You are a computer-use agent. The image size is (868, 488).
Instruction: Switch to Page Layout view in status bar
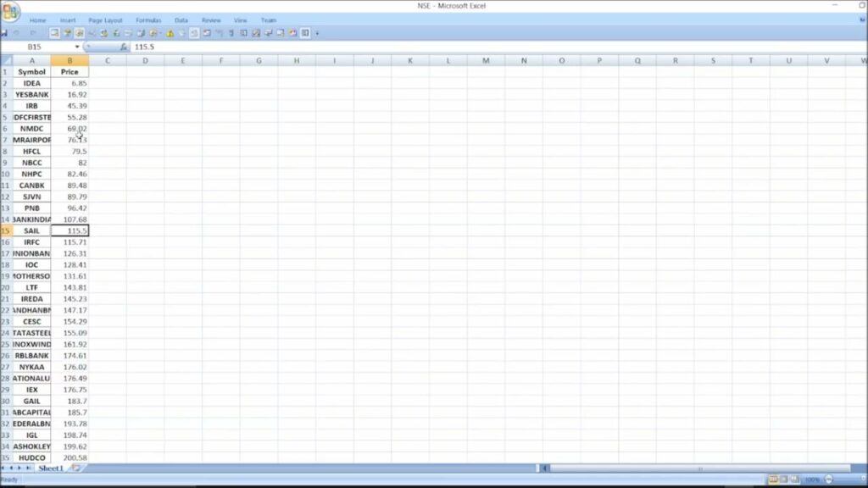coord(784,480)
